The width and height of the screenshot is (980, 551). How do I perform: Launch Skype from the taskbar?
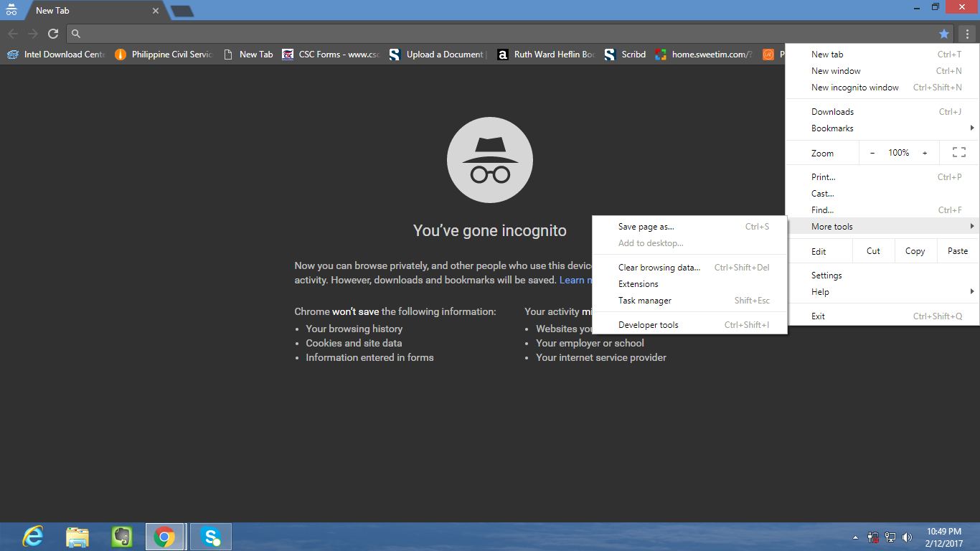coord(211,536)
